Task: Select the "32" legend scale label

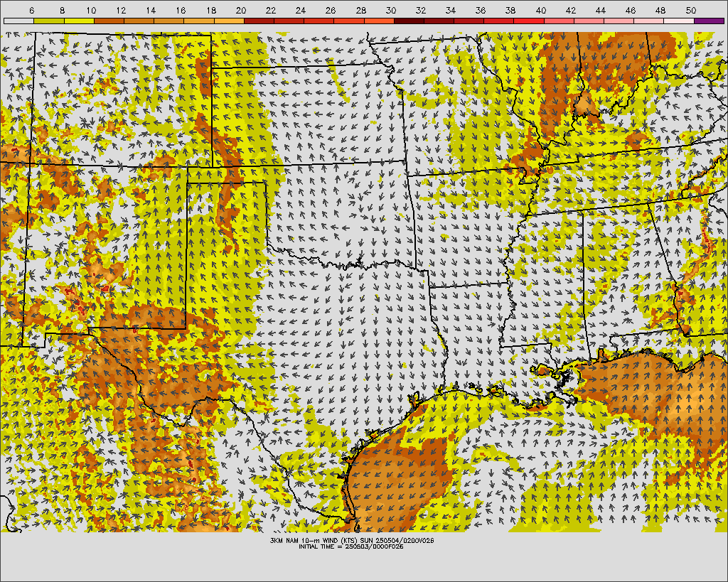Action: pyautogui.click(x=421, y=10)
